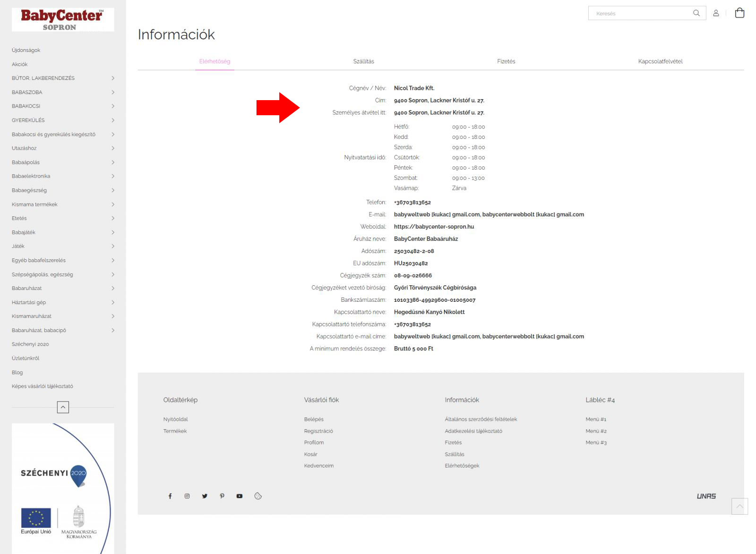Switch to the Kapcsolatfelvétel tab
Screen dimensions: 756x554
(660, 61)
